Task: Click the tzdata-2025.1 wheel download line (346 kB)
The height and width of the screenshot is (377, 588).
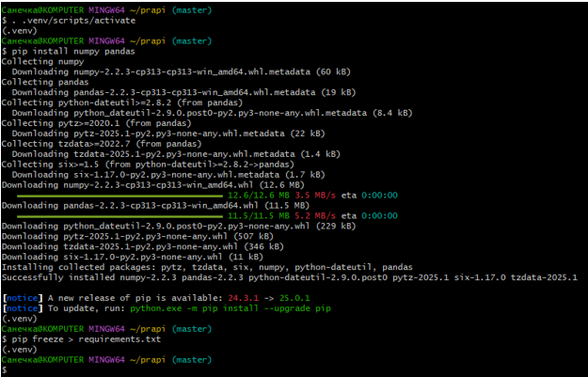Action: click(x=141, y=244)
